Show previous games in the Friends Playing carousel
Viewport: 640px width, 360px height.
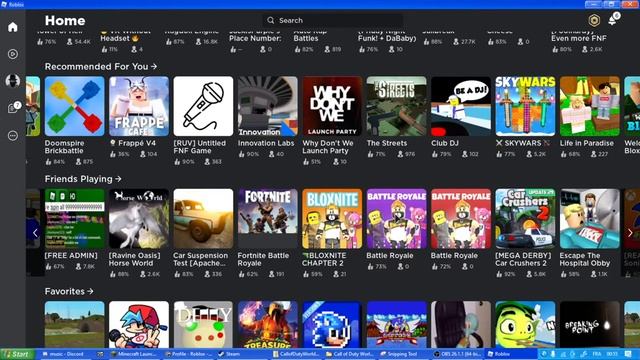pos(35,233)
